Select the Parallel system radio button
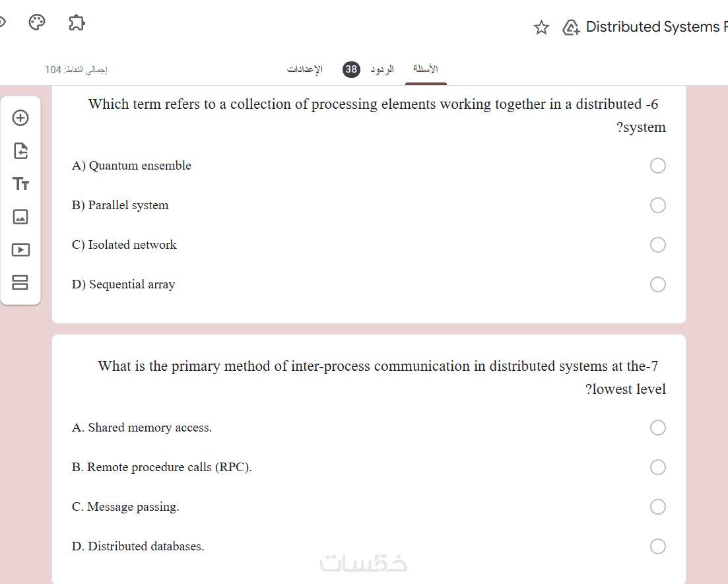 click(658, 205)
